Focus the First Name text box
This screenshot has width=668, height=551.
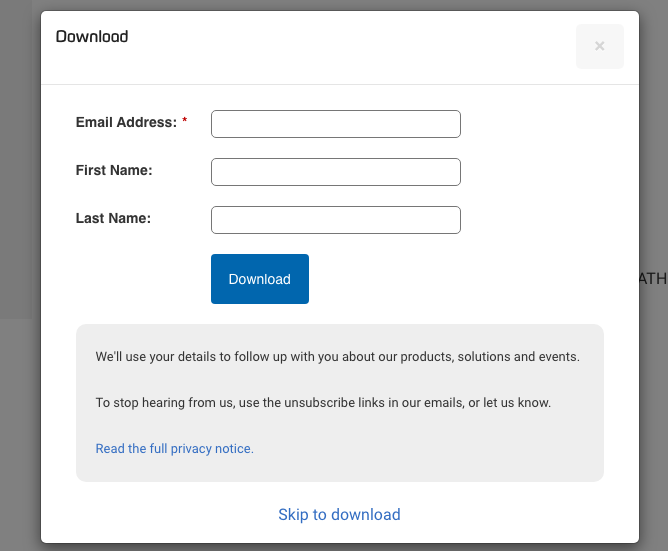pos(335,172)
